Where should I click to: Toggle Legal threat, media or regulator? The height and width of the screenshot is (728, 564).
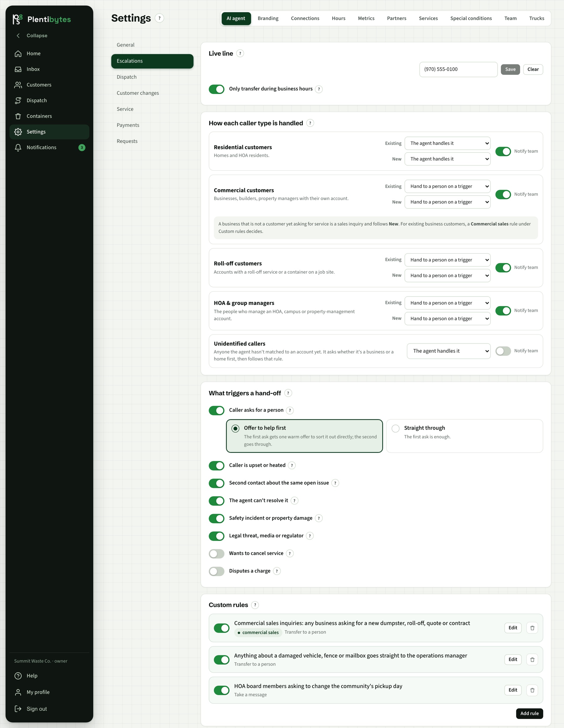[217, 536]
